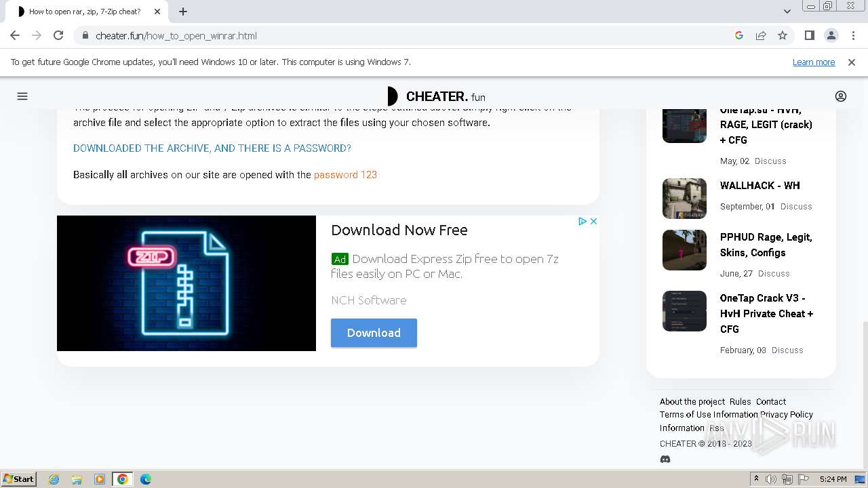Dismiss the Chrome update notification bar
This screenshot has height=488, width=868.
click(852, 62)
